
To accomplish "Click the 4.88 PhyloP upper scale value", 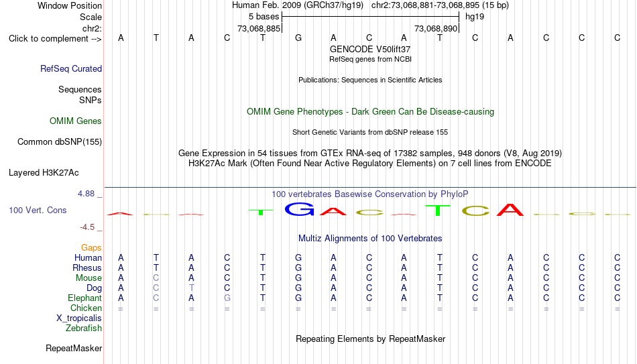I will click(86, 194).
